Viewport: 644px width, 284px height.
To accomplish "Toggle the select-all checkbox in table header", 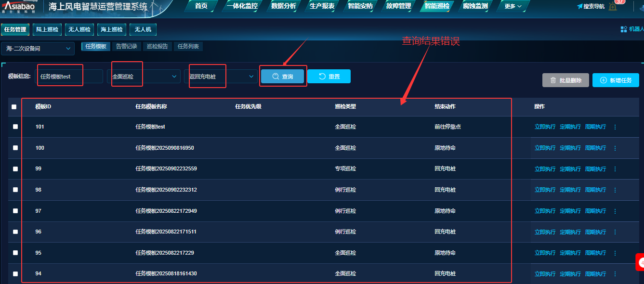I will [14, 107].
